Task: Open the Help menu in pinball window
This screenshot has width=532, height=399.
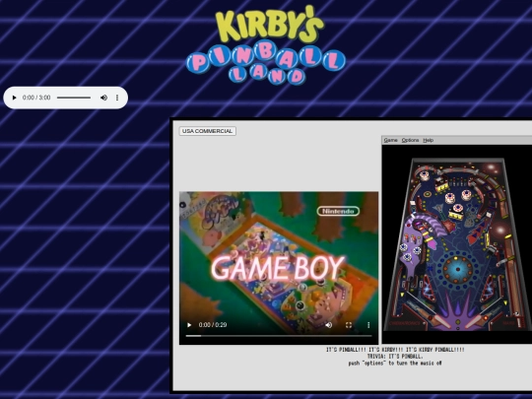Action: (429, 140)
